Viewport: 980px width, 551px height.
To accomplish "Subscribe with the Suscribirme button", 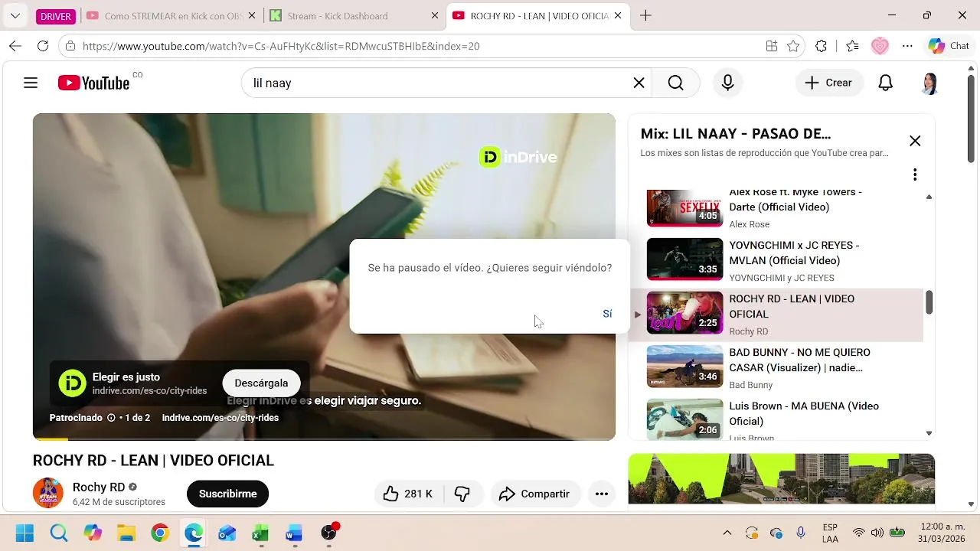I will [227, 494].
